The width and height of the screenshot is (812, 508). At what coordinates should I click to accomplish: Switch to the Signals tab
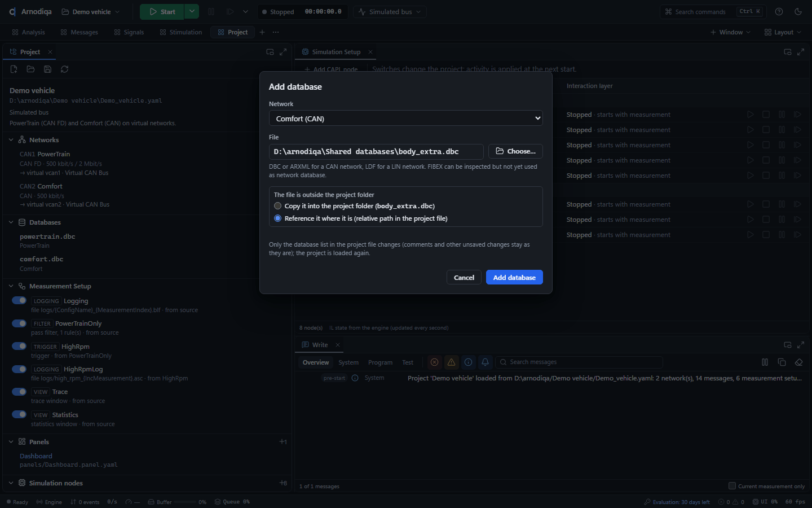(129, 32)
